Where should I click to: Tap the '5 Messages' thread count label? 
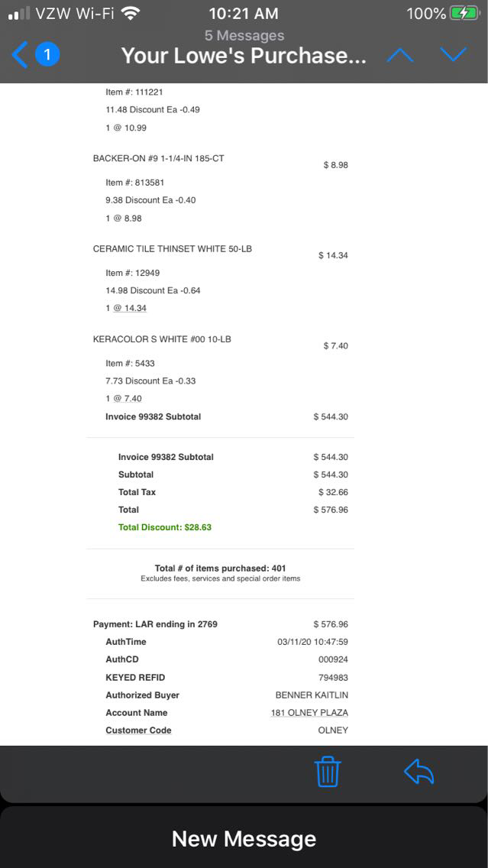pos(244,35)
